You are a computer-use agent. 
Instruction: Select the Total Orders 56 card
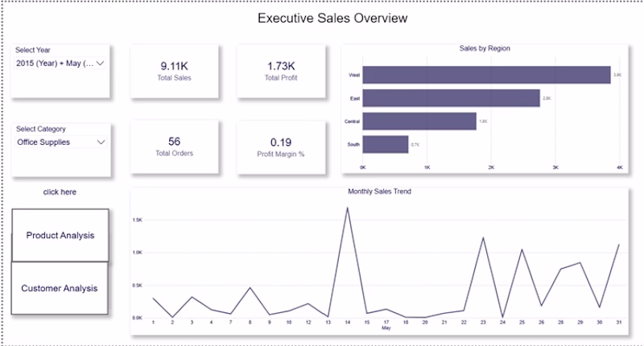pos(174,147)
